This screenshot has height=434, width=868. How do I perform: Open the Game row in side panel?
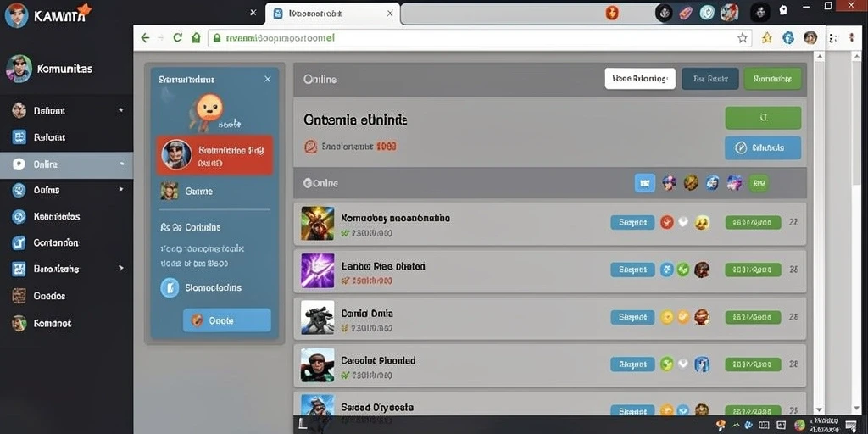pos(214,191)
